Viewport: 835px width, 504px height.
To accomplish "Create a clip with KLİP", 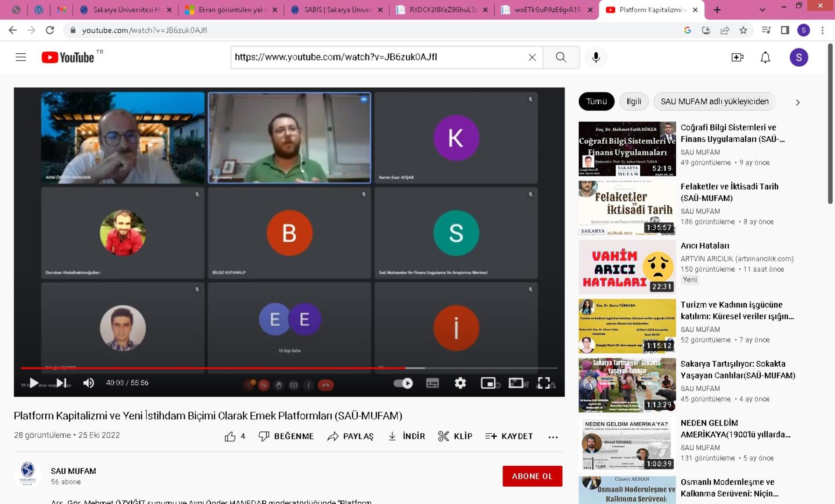I will point(455,436).
